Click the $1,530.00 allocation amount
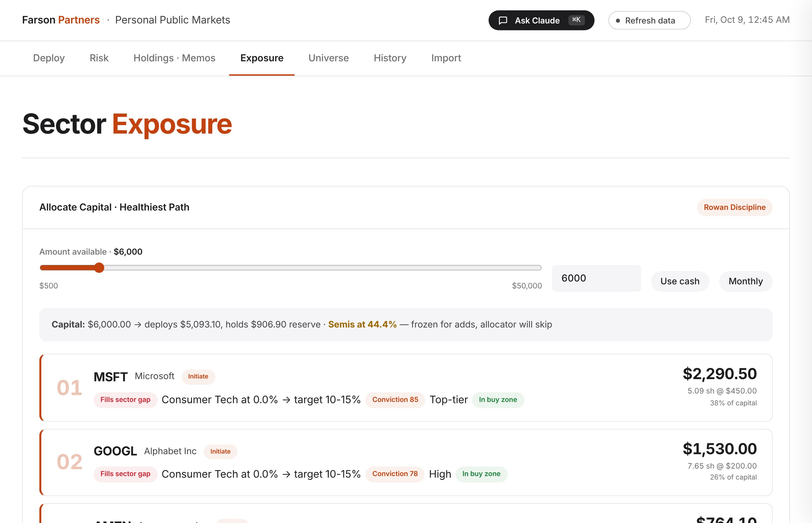The height and width of the screenshot is (523, 812). point(720,449)
